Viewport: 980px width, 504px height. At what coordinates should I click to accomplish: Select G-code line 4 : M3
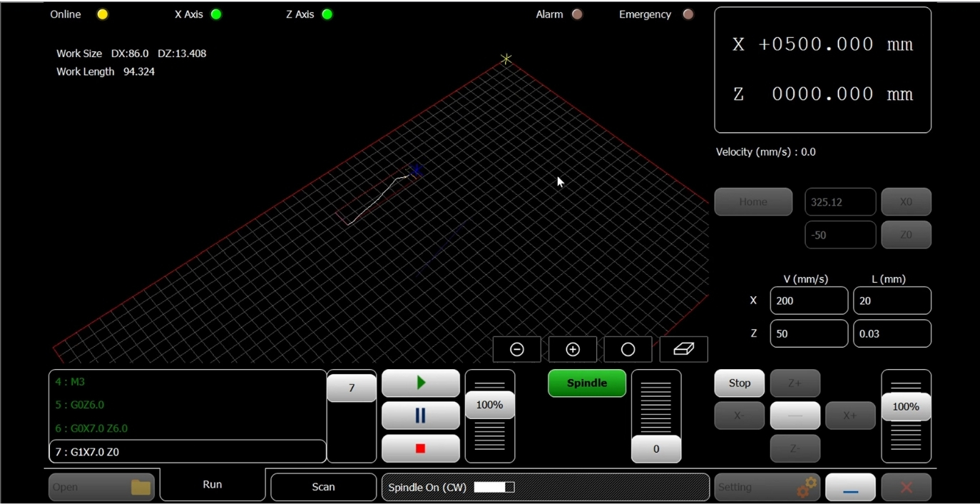188,382
